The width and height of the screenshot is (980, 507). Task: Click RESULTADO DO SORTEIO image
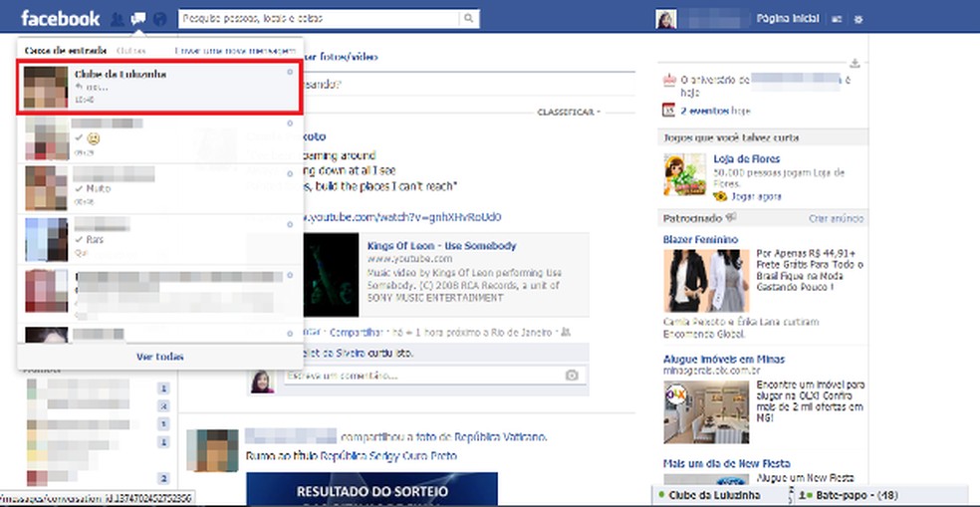pos(371,489)
